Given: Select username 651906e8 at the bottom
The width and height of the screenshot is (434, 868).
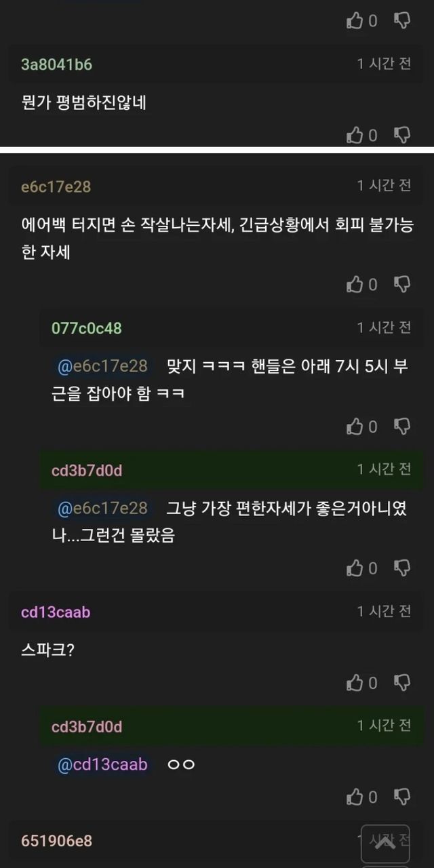Looking at the screenshot, I should pos(56,841).
